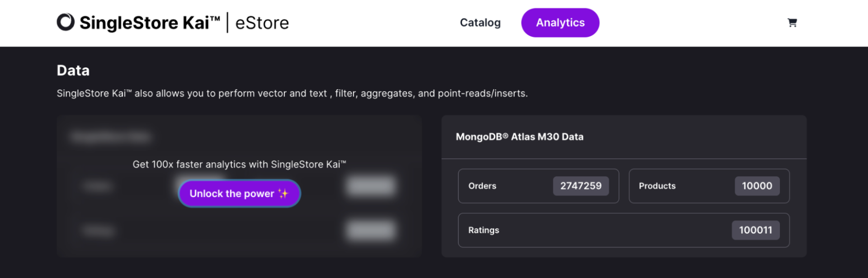This screenshot has width=868, height=278.
Task: Click the Products label in MongoDB panel
Action: [657, 186]
